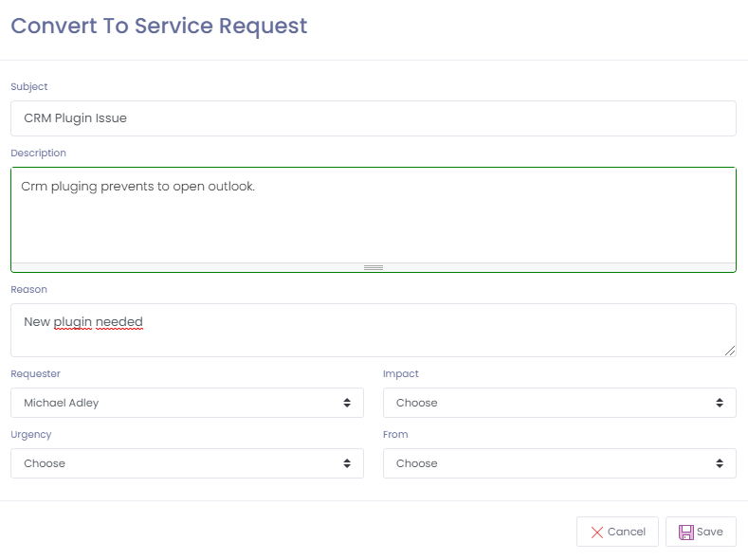The image size is (748, 560).
Task: Click inside the Reason text box
Action: pos(374,336)
